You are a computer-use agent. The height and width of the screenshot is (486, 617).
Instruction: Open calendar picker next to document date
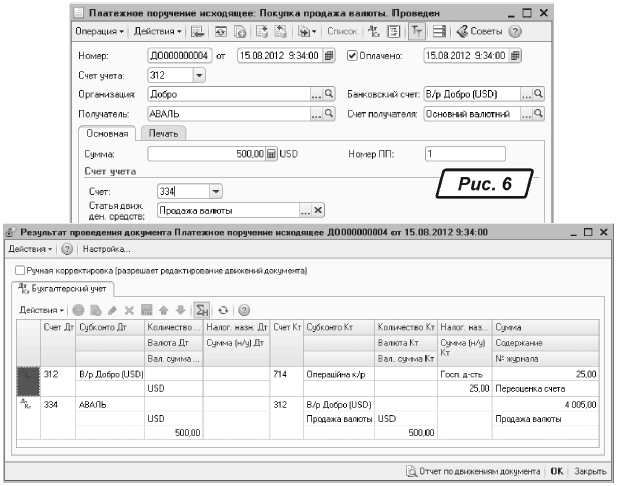pos(331,55)
